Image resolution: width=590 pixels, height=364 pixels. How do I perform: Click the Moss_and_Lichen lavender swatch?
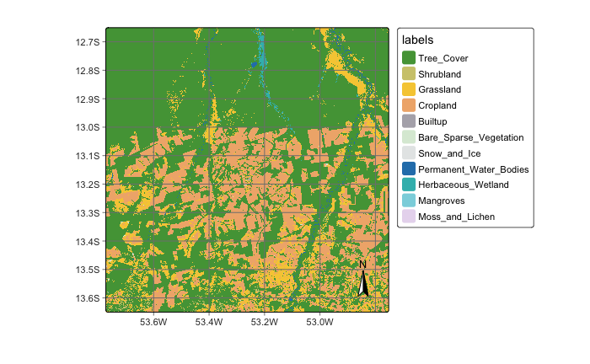point(409,217)
